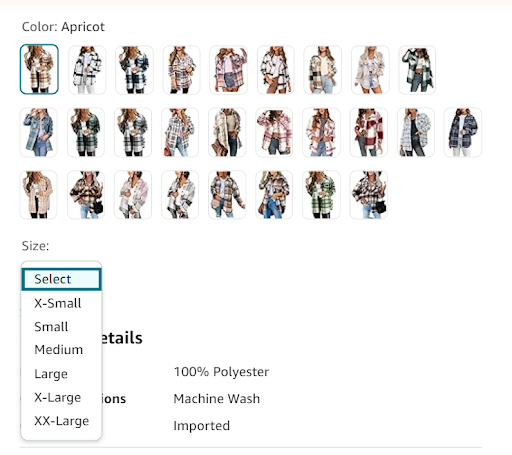The width and height of the screenshot is (512, 455).
Task: Pick the sixth swatch in the first color row
Action: coord(276,70)
